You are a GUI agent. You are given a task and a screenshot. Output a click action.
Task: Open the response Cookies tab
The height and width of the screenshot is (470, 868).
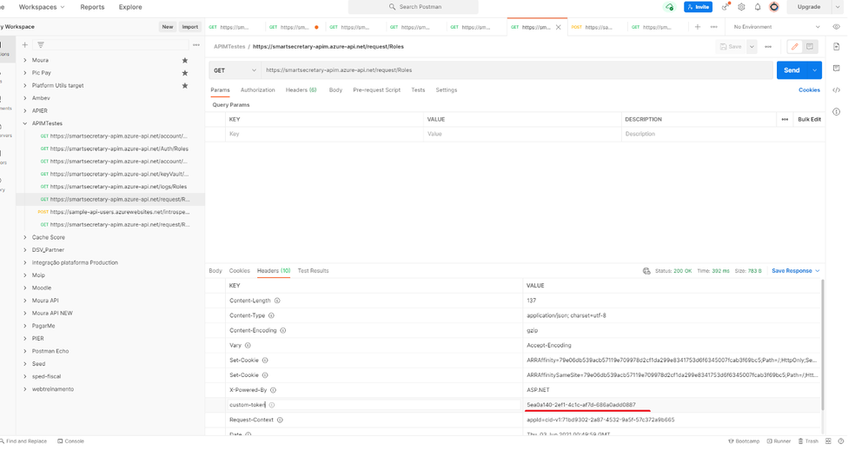tap(239, 271)
